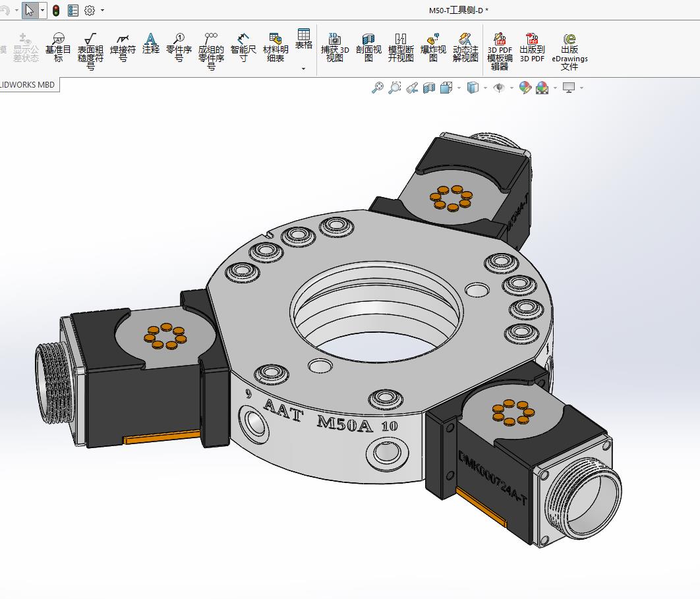Click the Apply Scene icon
Screen dimensions: 700x599
tap(542, 88)
